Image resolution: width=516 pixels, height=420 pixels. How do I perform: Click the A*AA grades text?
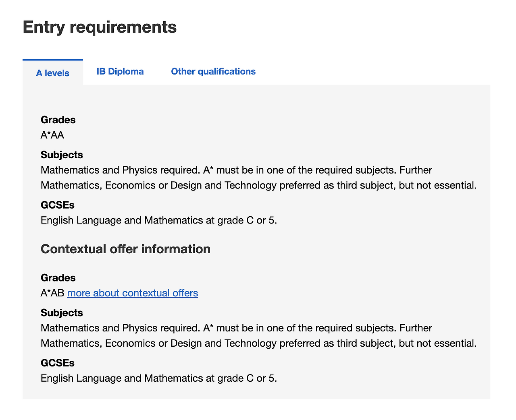pos(52,135)
